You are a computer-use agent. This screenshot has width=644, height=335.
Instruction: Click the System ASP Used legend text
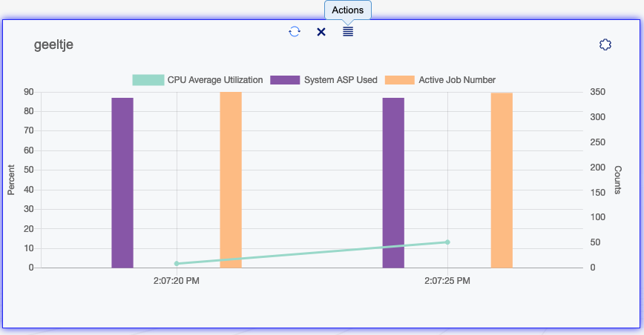(x=341, y=80)
